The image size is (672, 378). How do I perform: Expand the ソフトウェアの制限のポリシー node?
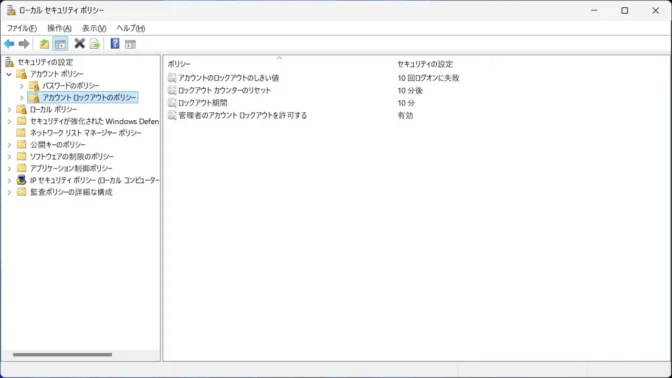click(9, 156)
